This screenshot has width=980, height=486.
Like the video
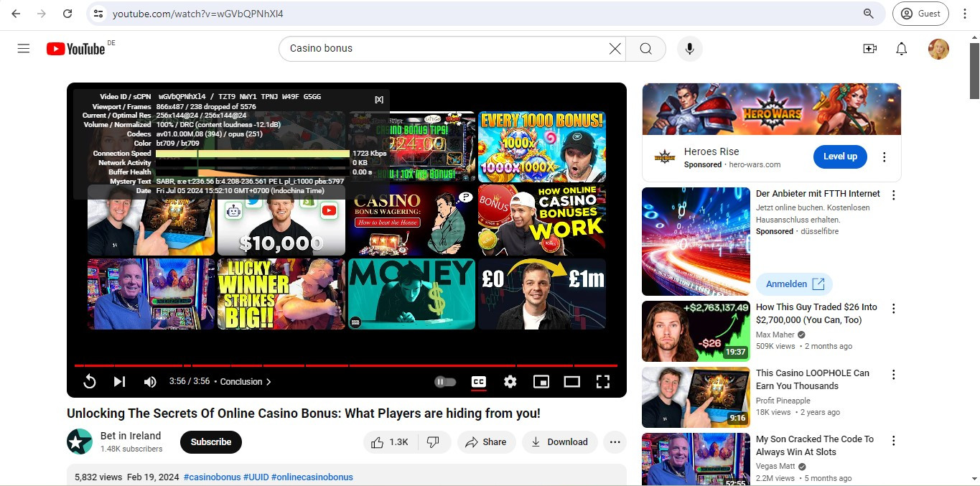coord(390,442)
